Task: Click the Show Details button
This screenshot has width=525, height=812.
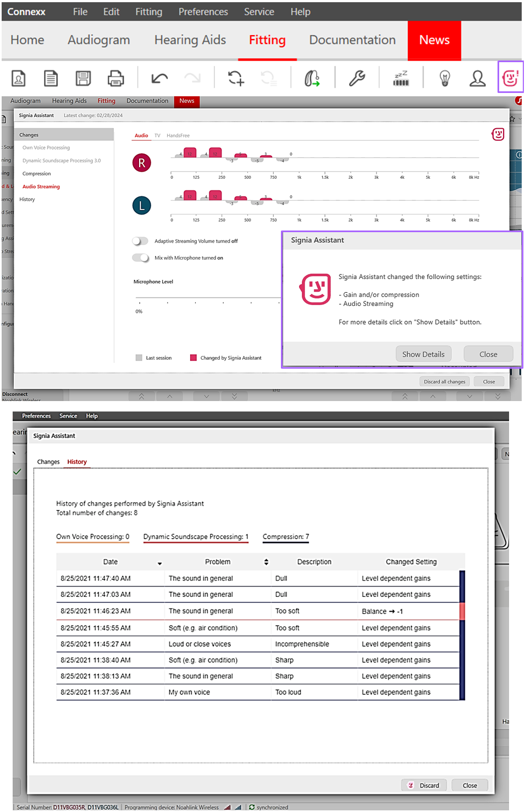Action: coord(423,354)
